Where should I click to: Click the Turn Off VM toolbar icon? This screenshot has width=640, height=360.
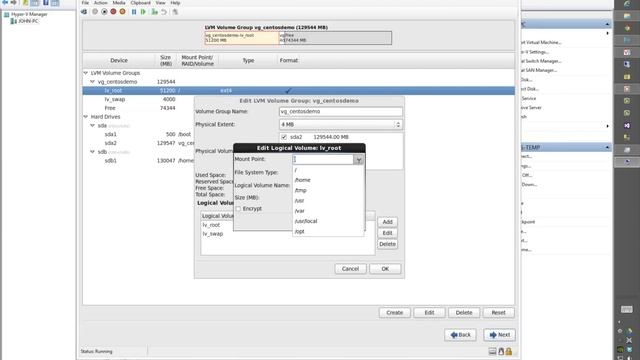click(x=104, y=12)
